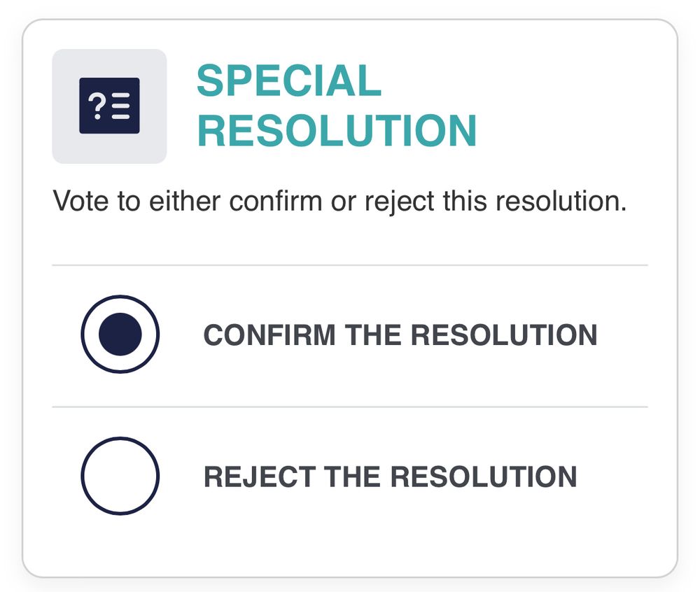700x592 pixels.
Task: Click the three list lines in the icon
Action: [x=120, y=106]
